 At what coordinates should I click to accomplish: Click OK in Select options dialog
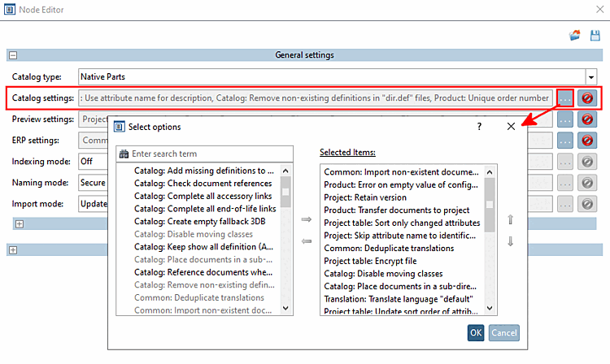476,332
